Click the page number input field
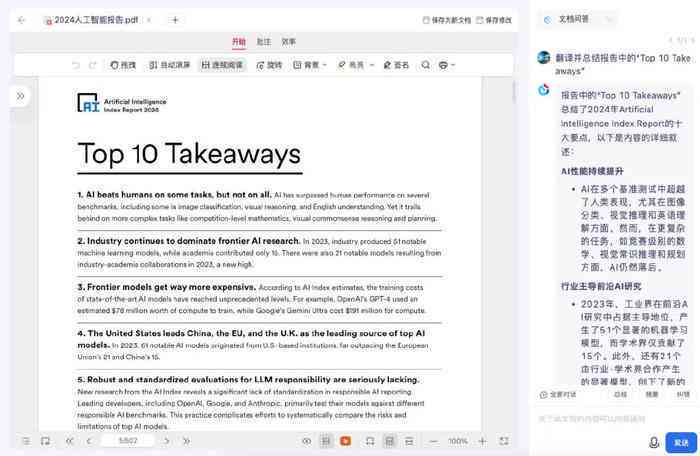Viewport: 700px width, 456px height. 128,441
